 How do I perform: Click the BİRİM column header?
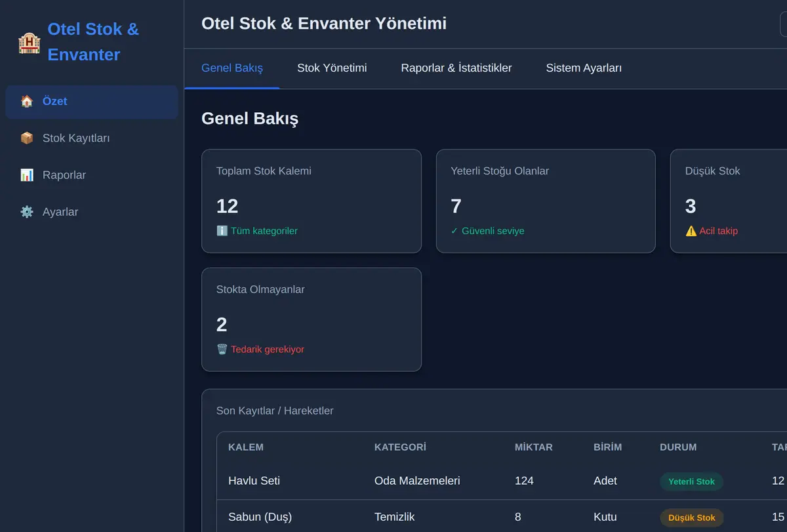pos(608,447)
